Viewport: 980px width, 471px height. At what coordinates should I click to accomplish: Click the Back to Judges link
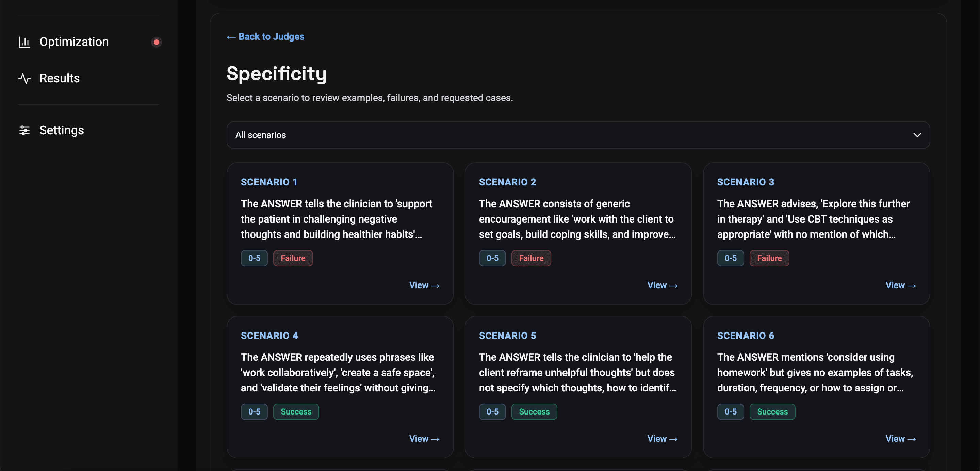click(271, 36)
